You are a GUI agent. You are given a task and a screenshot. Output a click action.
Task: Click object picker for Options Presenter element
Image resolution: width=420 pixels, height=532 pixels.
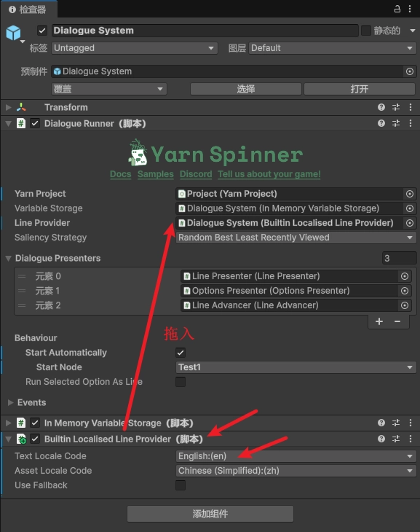[405, 291]
